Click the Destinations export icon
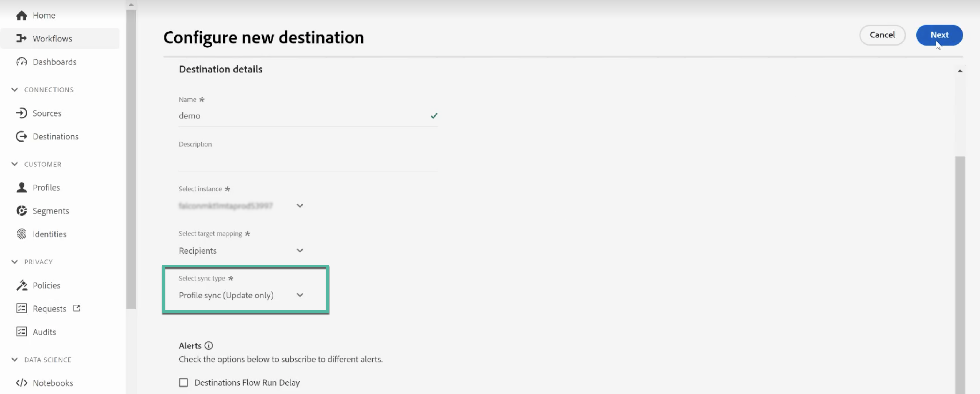Screen dimensions: 980x394 click(x=22, y=137)
